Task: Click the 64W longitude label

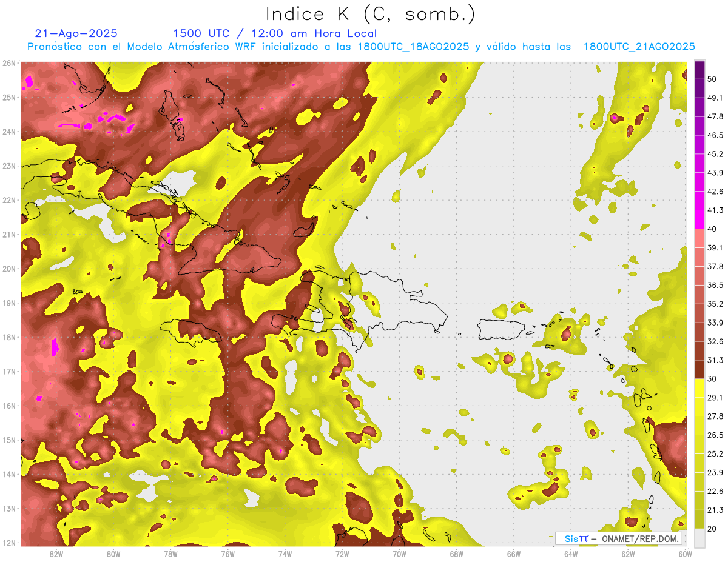Action: (570, 554)
